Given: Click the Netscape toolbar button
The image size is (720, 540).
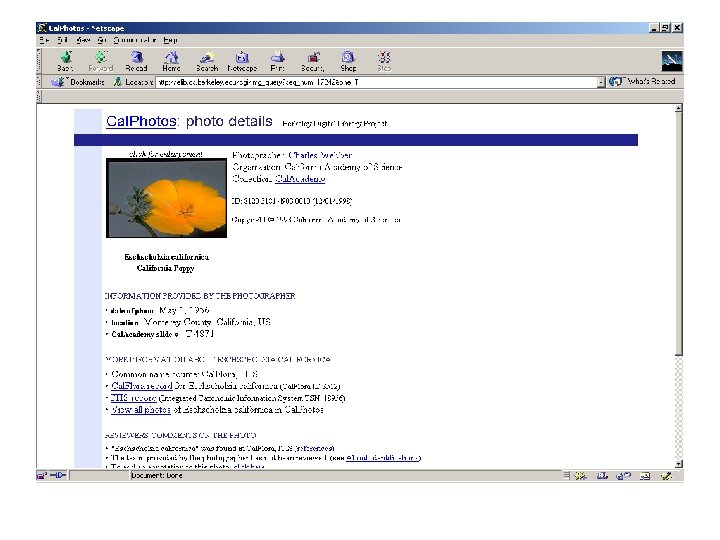Looking at the screenshot, I should point(242,61).
